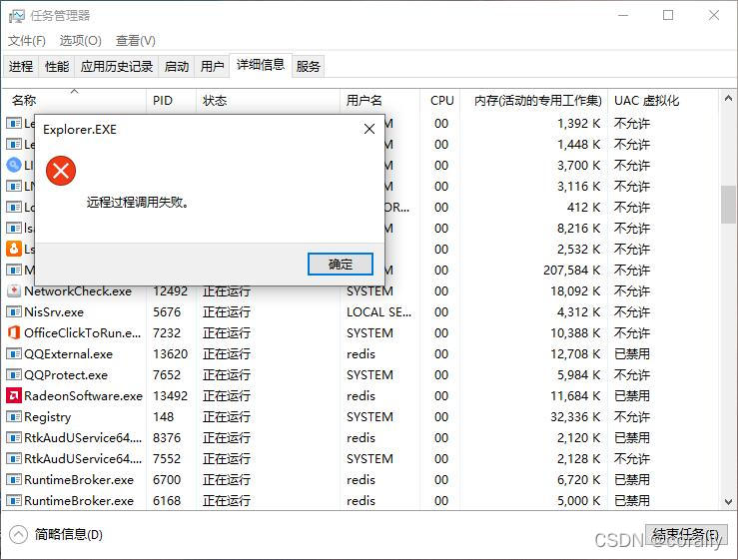Screen dimensions: 738x560
Task: Click the memory value 412 K
Action: tap(583, 207)
